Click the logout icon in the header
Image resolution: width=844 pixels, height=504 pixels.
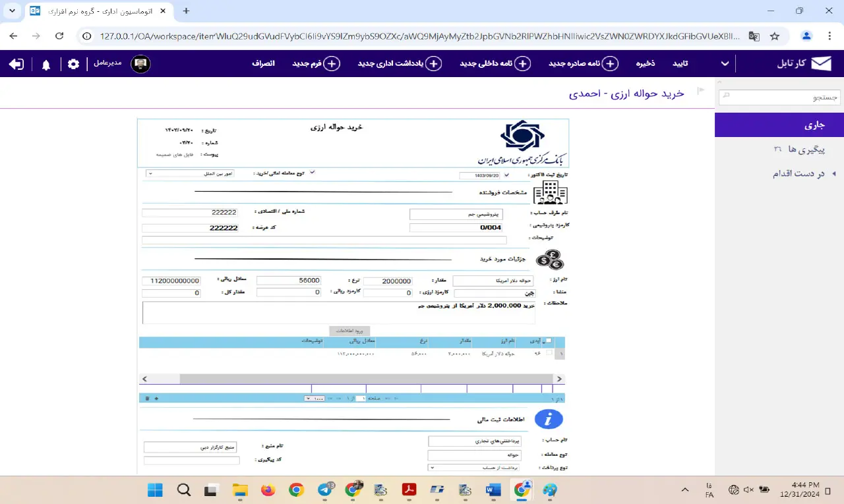coord(16,64)
